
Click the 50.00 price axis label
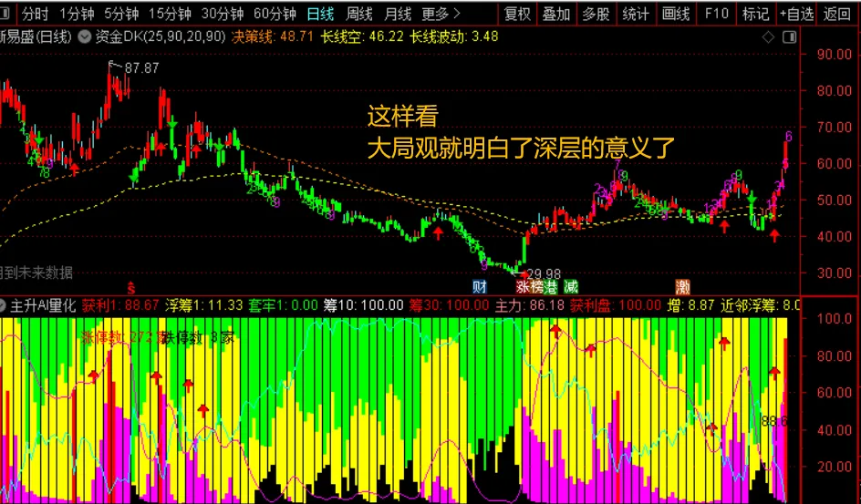point(834,200)
